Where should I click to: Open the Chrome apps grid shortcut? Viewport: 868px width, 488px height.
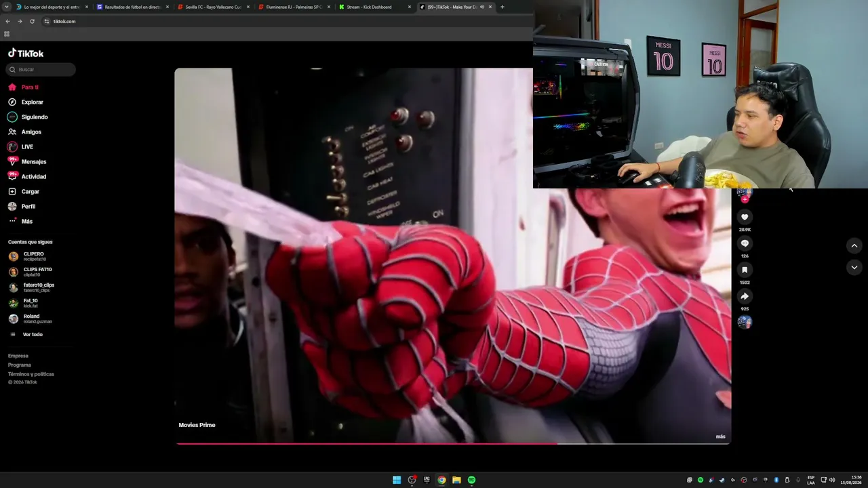[x=7, y=34]
